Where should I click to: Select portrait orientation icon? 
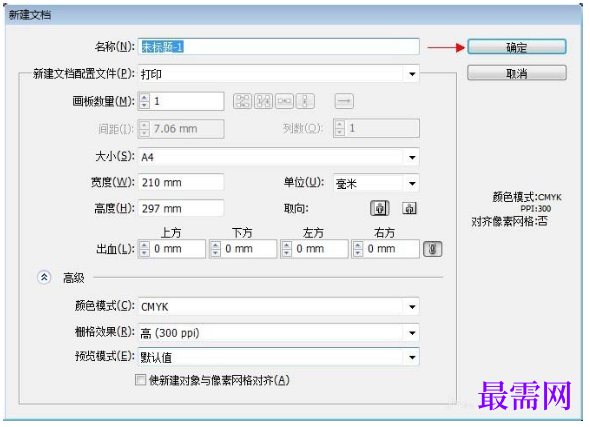click(x=380, y=208)
